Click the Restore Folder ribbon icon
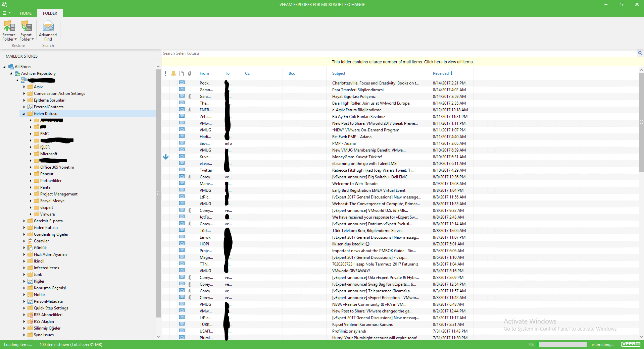This screenshot has width=644, height=349. coord(9,26)
